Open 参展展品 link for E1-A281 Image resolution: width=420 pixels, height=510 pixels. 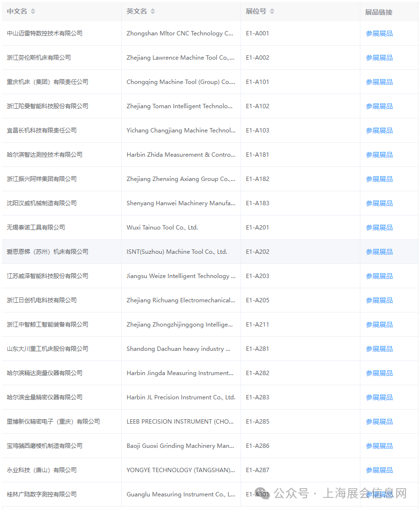[x=379, y=349]
